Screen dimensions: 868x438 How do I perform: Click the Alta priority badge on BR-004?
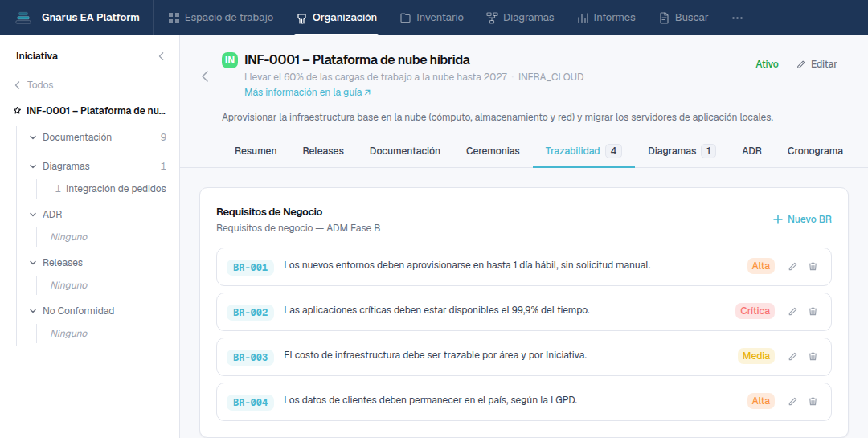760,401
